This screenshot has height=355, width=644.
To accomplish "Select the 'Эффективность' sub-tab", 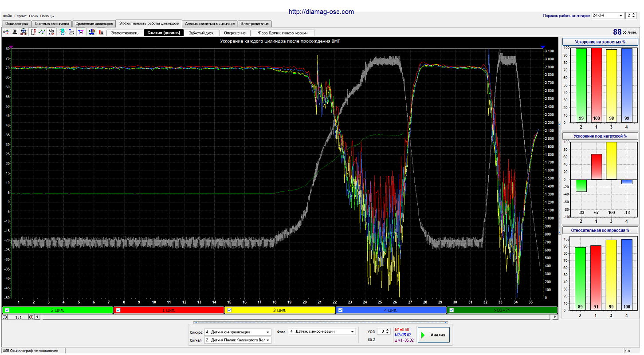I will pos(125,33).
